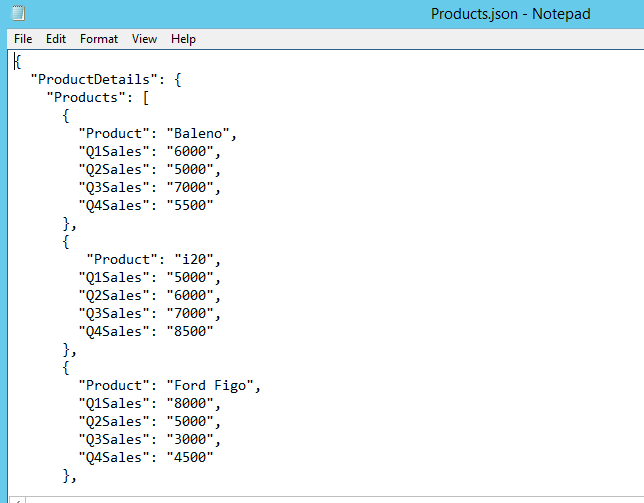Screen dimensions: 644x503
Task: Click the closing brace after Baleno block
Action: coord(69,224)
